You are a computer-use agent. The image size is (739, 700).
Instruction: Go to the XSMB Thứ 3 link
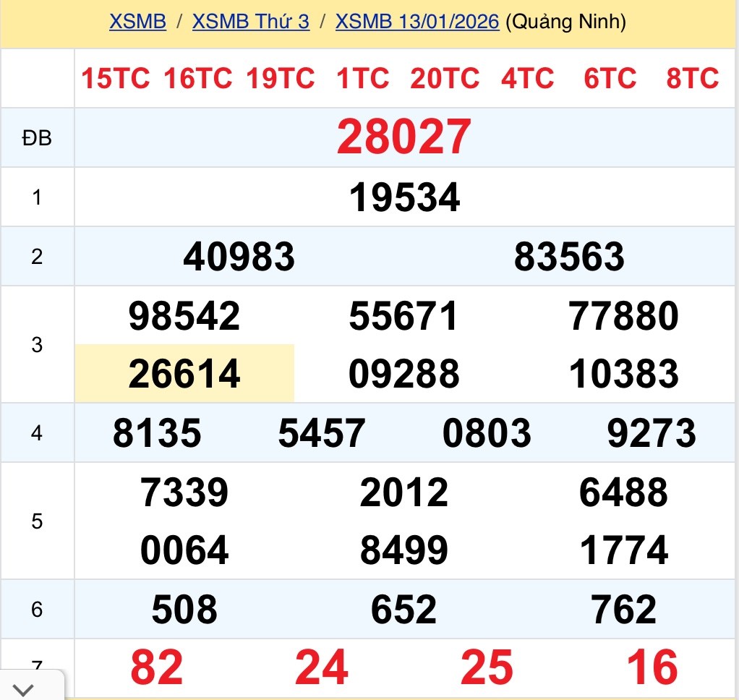(250, 22)
